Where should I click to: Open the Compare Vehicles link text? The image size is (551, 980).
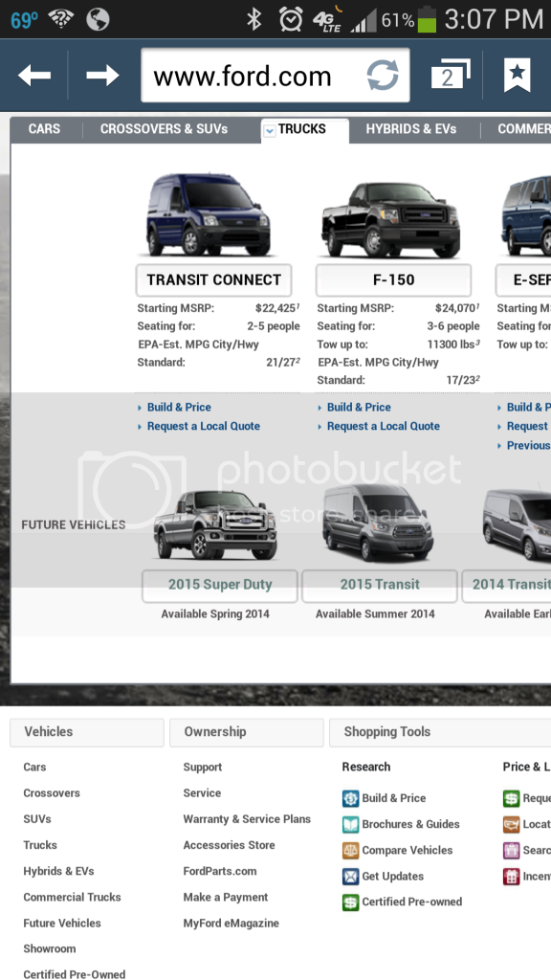[x=408, y=851]
